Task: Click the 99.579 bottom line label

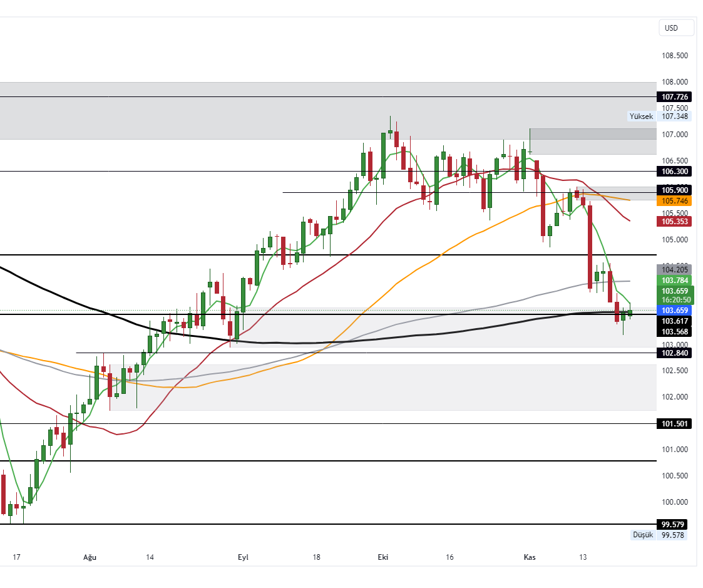Action: tap(675, 524)
